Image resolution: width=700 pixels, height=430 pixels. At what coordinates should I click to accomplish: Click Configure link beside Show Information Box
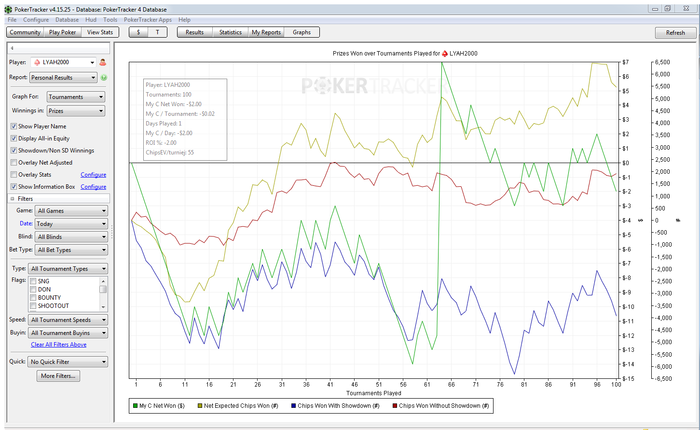pyautogui.click(x=93, y=187)
